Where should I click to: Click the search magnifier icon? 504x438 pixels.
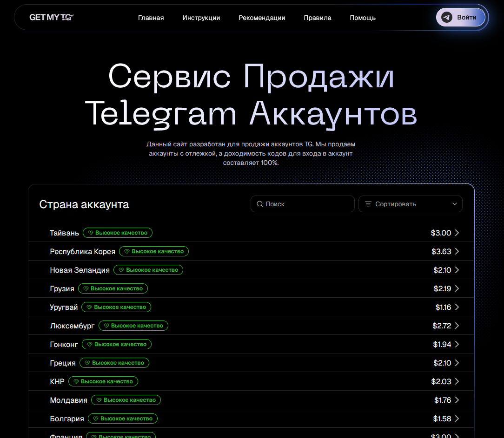click(x=260, y=204)
